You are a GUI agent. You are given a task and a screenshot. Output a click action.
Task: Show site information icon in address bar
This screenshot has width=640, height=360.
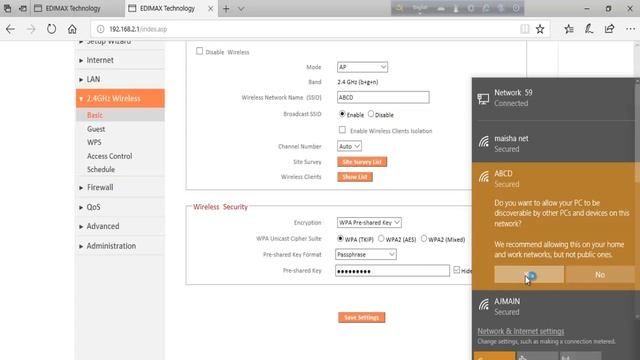click(100, 29)
